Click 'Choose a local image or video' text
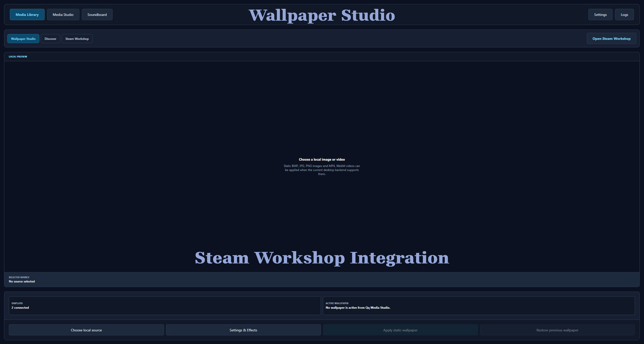This screenshot has height=344, width=644. [322, 160]
